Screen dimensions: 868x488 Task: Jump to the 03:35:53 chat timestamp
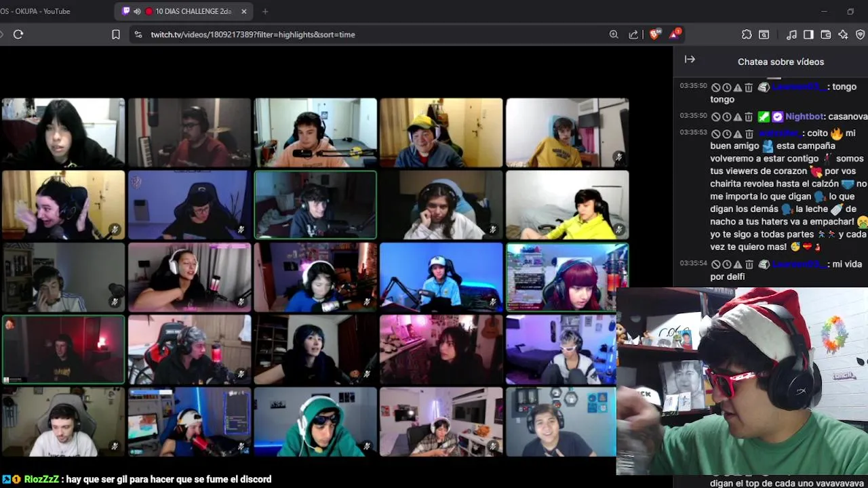click(x=694, y=133)
